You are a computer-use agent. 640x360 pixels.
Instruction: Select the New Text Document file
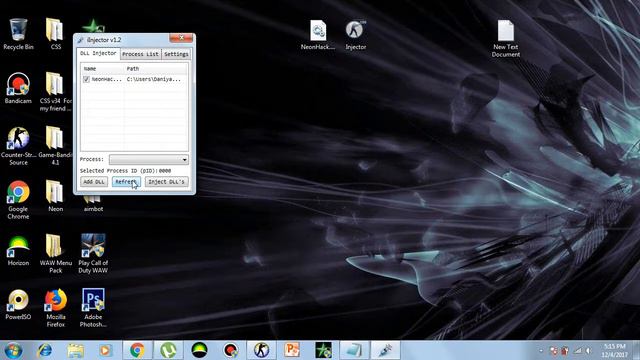pyautogui.click(x=506, y=39)
